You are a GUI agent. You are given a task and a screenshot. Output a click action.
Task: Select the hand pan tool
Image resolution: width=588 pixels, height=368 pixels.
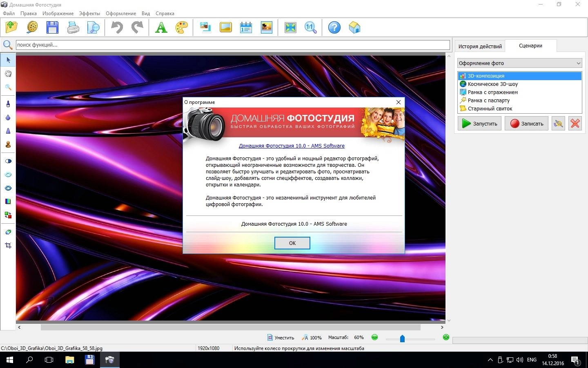coord(8,74)
